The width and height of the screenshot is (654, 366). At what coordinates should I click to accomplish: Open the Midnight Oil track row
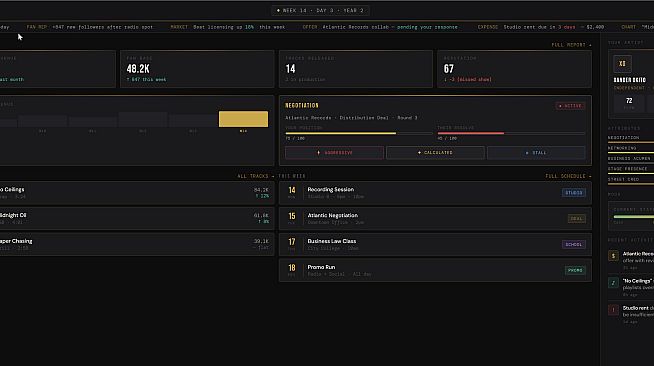pos(136,218)
